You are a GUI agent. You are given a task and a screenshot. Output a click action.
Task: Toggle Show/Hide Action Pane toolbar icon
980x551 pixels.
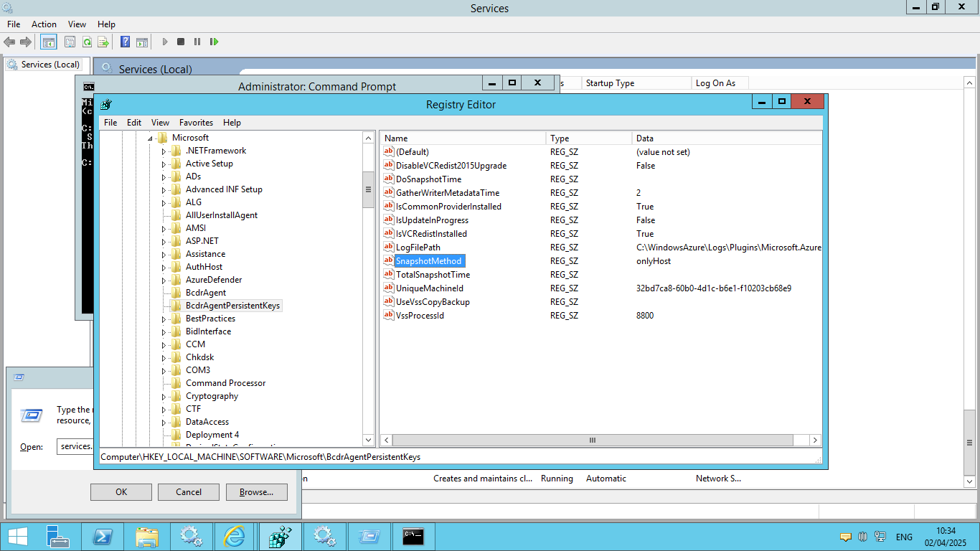[142, 42]
